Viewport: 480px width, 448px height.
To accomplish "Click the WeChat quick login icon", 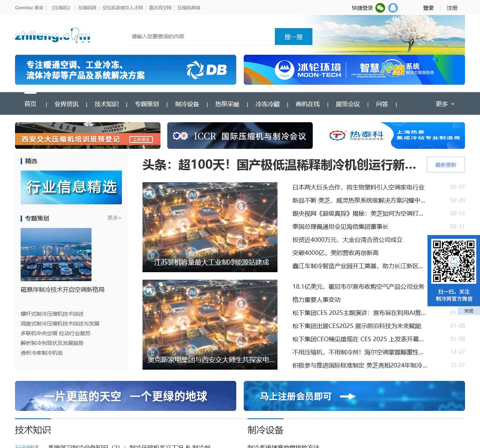I will [x=380, y=7].
